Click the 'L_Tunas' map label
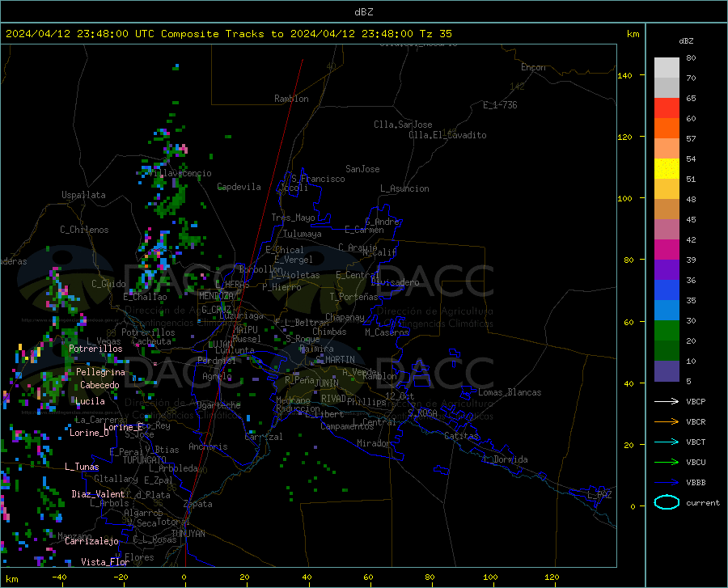This screenshot has height=588, width=728. pyautogui.click(x=82, y=467)
